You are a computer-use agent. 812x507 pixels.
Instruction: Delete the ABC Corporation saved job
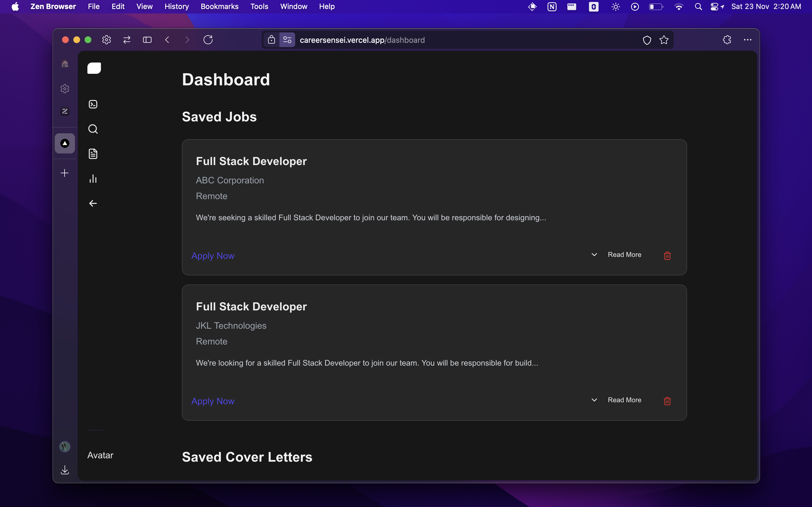click(667, 255)
